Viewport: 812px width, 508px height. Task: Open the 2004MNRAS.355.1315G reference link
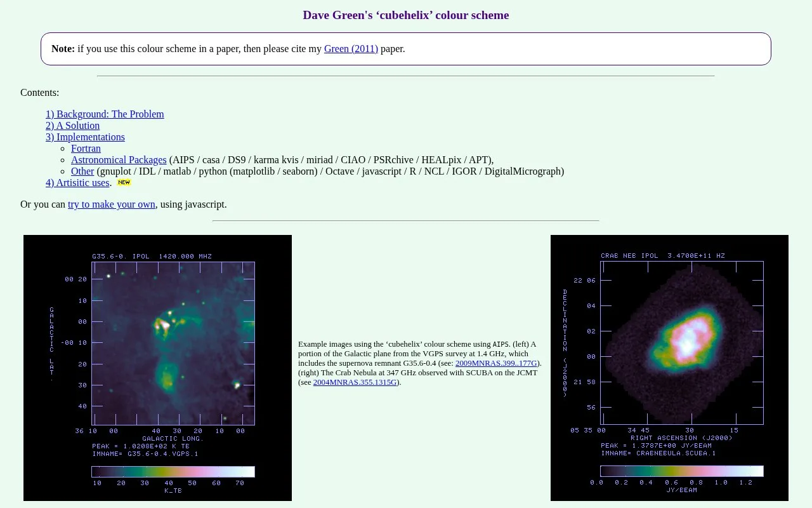click(355, 382)
